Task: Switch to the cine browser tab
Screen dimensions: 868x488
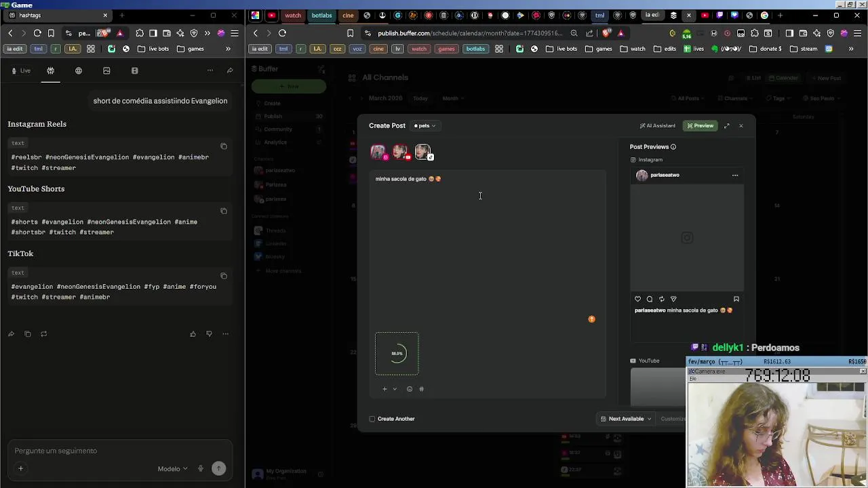Action: tap(348, 15)
